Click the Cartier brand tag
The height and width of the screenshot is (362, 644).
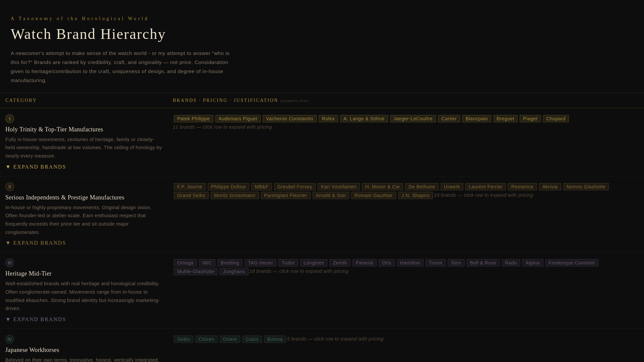coord(449,119)
